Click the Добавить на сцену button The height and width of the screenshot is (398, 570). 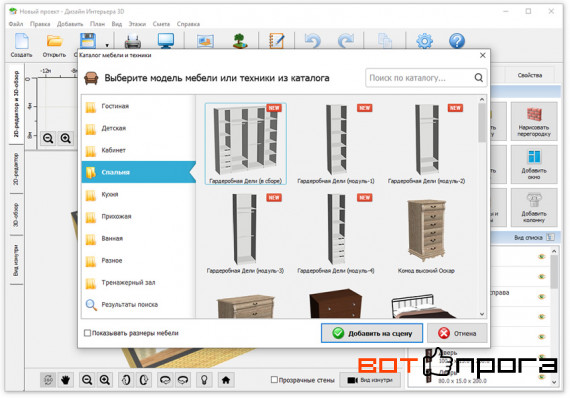coord(372,333)
